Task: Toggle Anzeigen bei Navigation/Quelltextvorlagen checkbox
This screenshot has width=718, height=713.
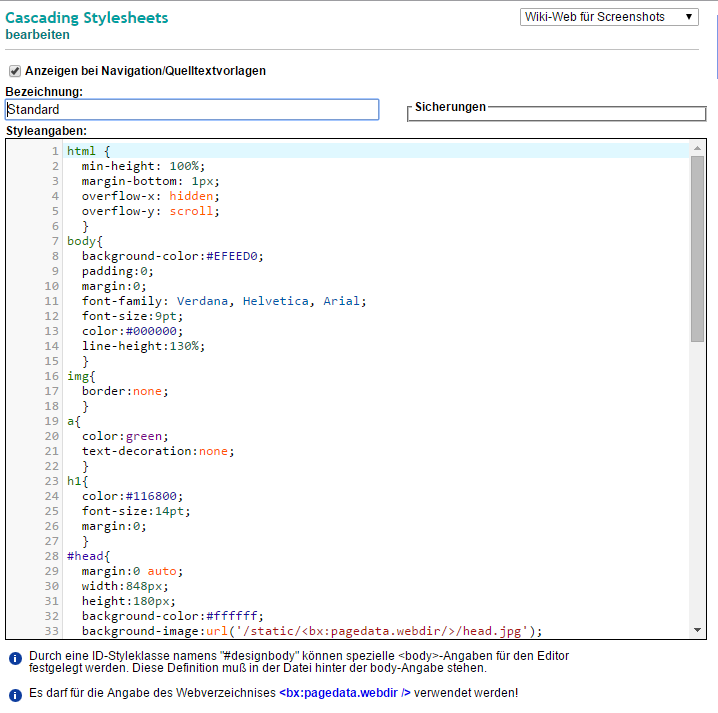Action: 15,71
